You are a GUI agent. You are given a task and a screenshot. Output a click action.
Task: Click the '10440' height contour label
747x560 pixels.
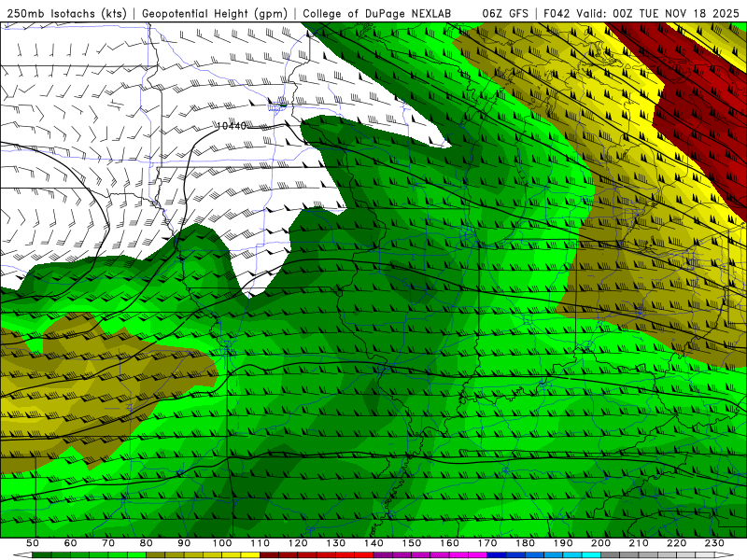[232, 126]
